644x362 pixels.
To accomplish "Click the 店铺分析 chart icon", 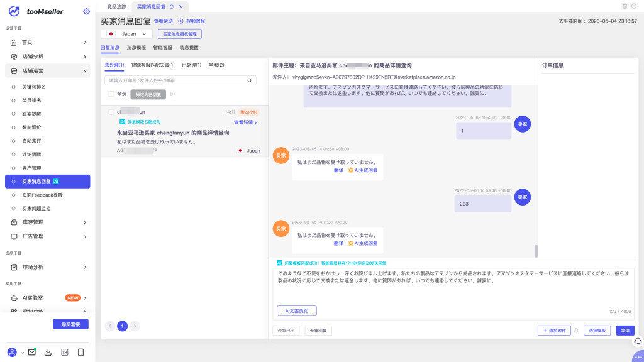I will [x=14, y=57].
